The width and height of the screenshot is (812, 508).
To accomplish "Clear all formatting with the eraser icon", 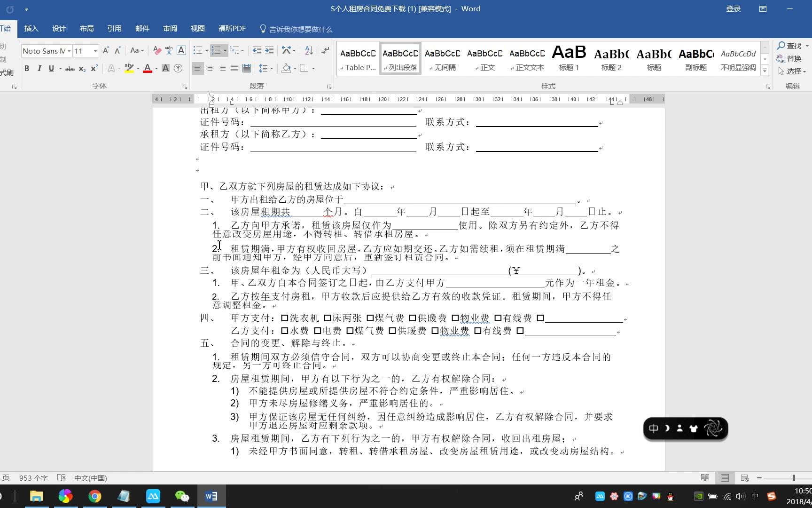I will (x=157, y=50).
